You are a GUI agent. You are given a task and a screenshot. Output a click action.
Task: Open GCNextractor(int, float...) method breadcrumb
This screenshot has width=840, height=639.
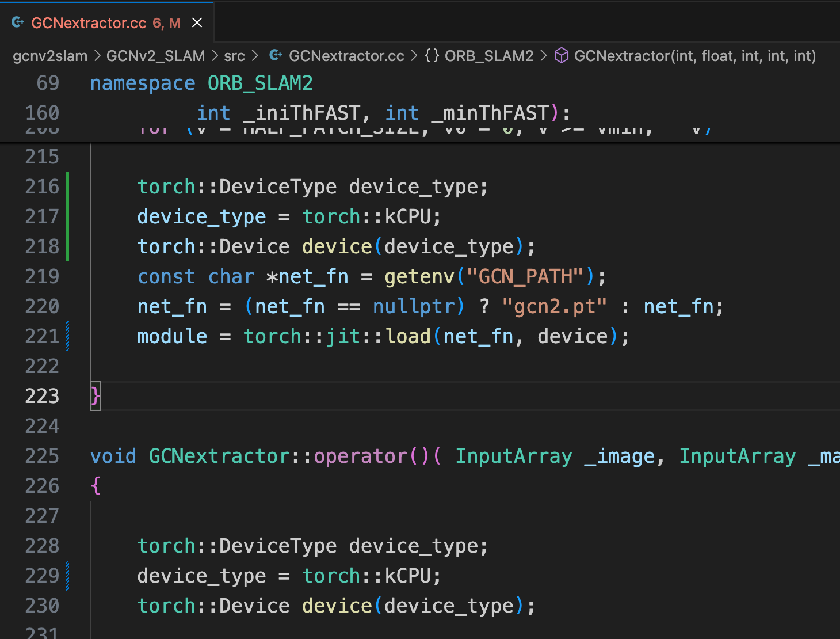click(695, 56)
